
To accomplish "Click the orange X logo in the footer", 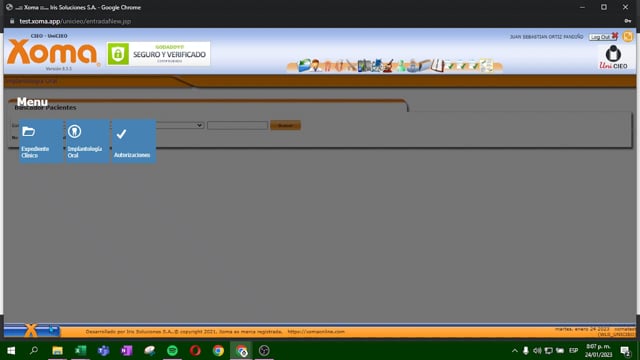I will (31, 330).
